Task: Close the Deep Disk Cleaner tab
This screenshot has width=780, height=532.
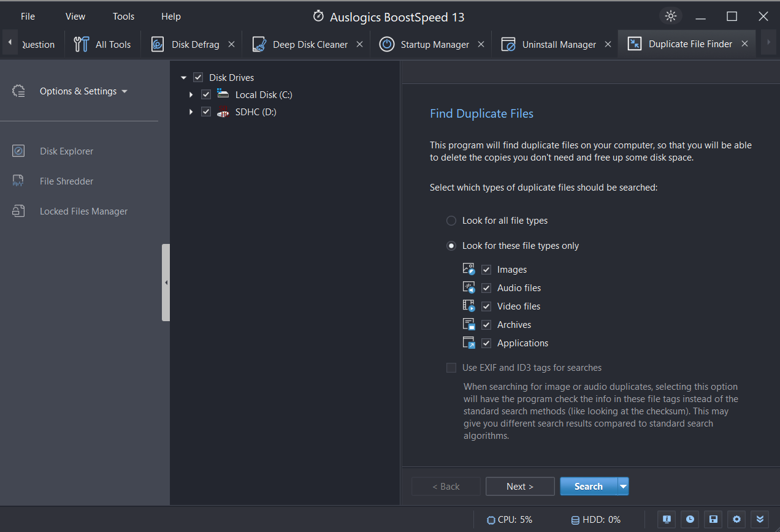Action: (x=359, y=44)
